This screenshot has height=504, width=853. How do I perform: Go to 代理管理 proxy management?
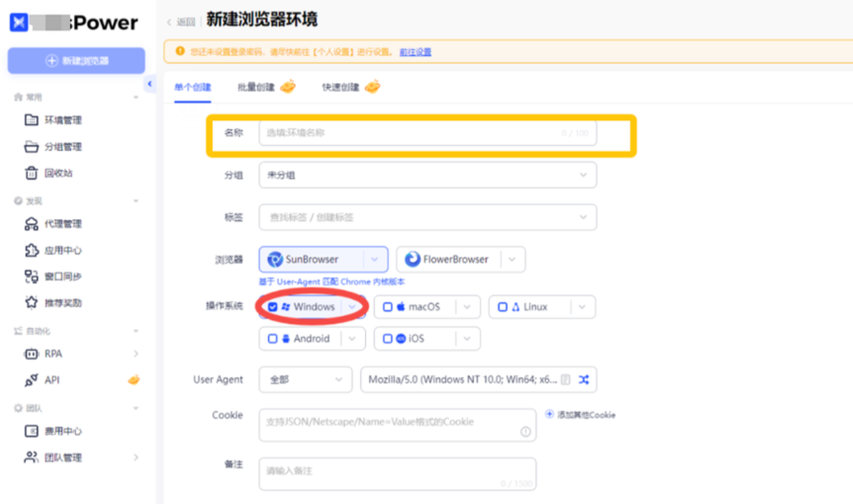63,224
